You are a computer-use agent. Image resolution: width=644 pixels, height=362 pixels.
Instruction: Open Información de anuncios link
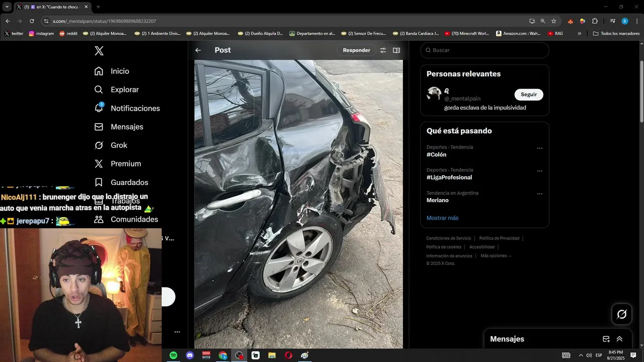click(x=449, y=256)
